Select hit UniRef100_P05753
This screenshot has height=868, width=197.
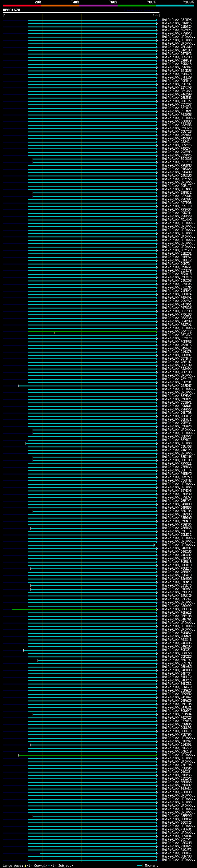177,477
